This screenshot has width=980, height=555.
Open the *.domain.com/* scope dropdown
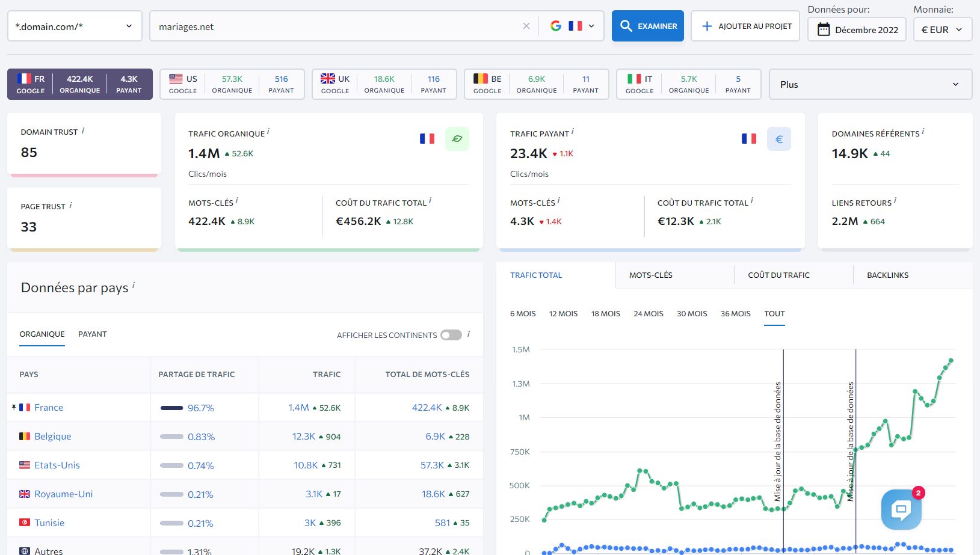(x=75, y=26)
